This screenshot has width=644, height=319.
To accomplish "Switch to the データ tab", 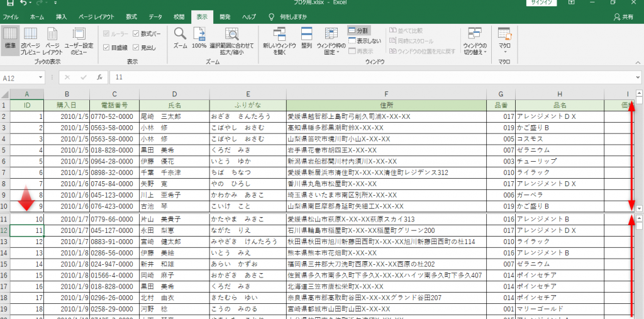I will [155, 17].
